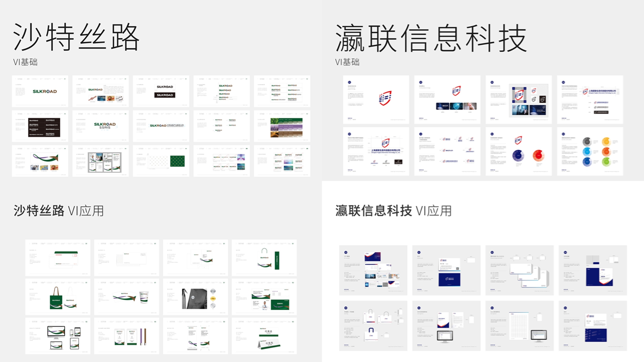Open the shield logo collage on gray panel

click(x=519, y=100)
